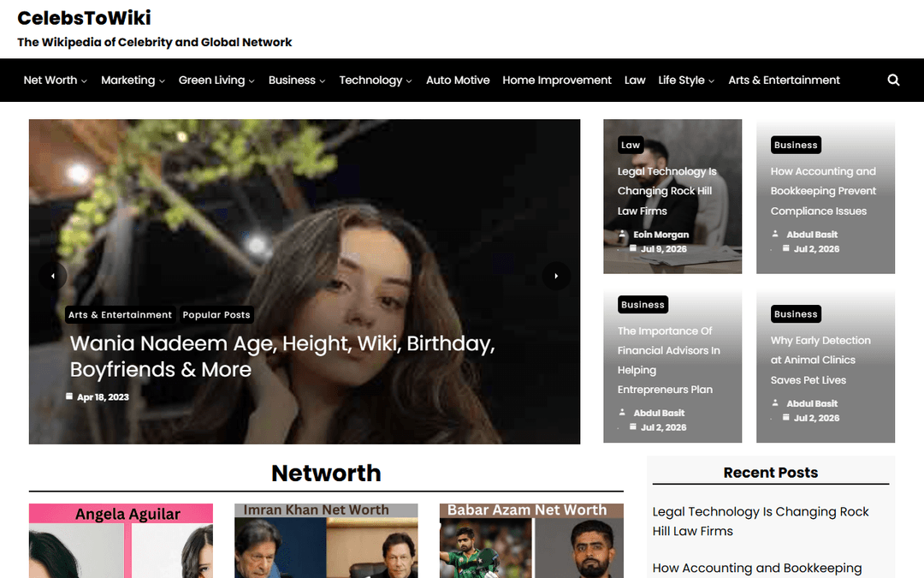
Task: Expand the Net Worth menu chevron
Action: click(84, 80)
